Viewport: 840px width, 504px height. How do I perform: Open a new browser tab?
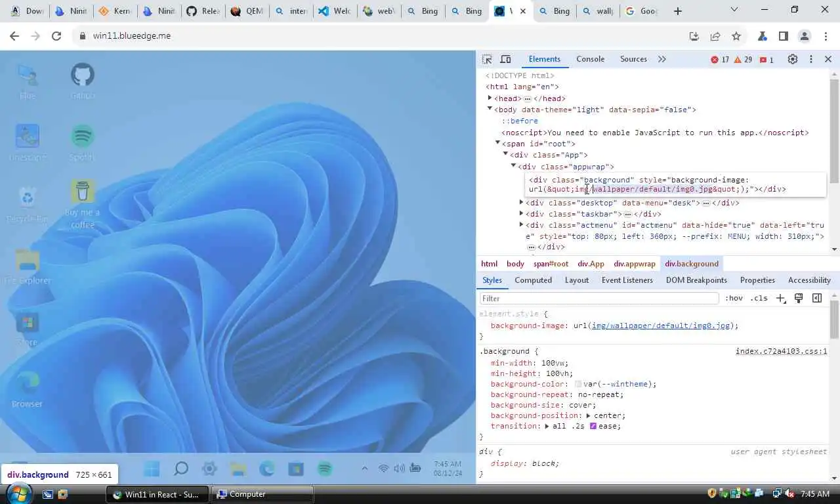point(678,11)
